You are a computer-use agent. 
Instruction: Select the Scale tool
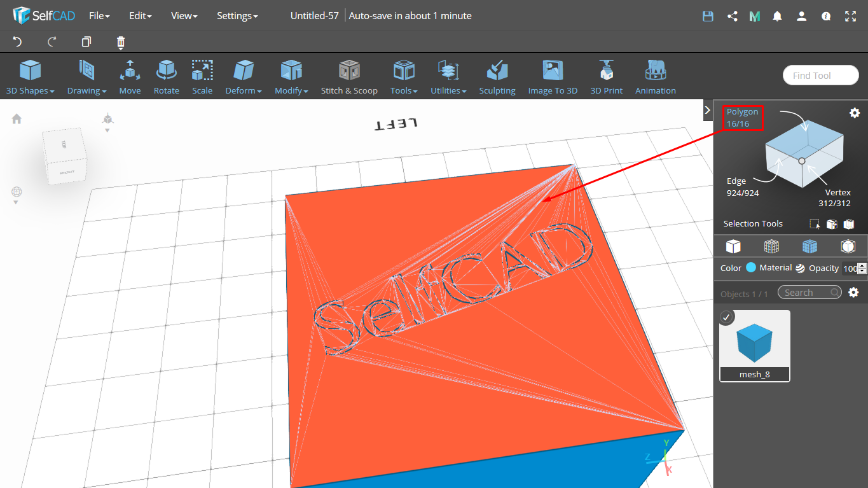[x=202, y=77]
